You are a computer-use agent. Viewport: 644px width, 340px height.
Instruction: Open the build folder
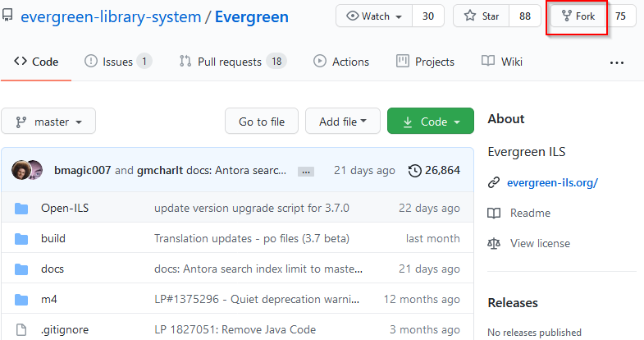tap(53, 238)
